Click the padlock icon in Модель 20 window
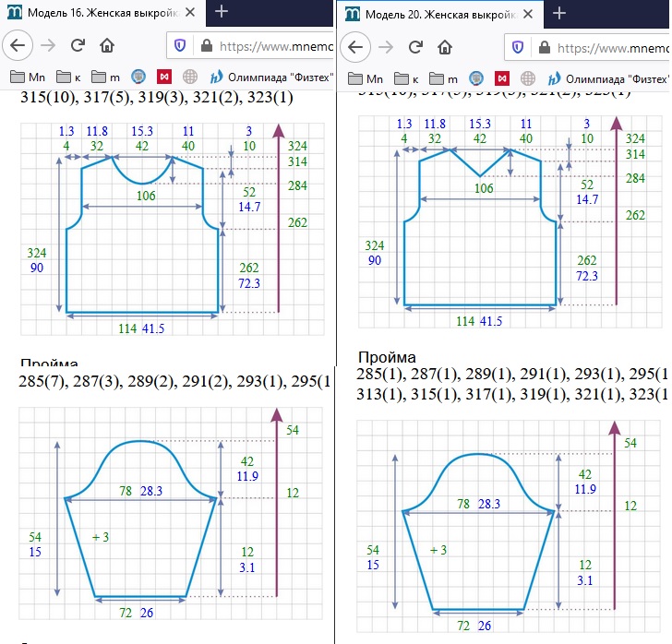672x644 pixels. [x=543, y=47]
